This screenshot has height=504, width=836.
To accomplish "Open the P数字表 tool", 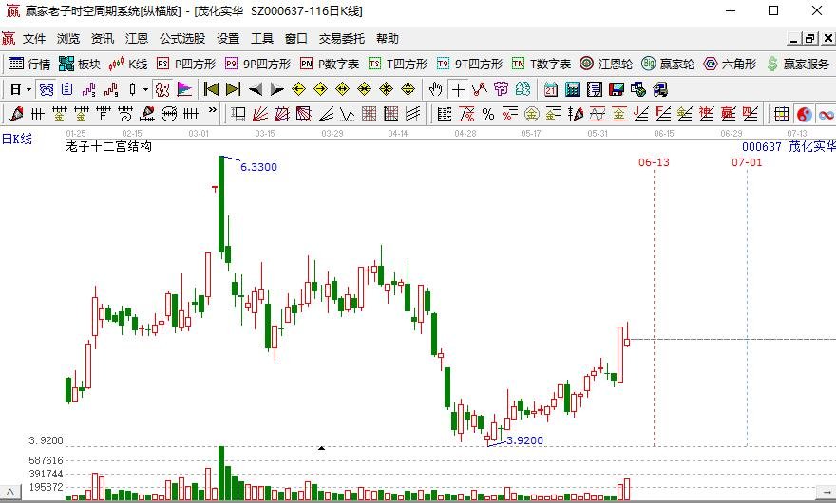I will 330,64.
